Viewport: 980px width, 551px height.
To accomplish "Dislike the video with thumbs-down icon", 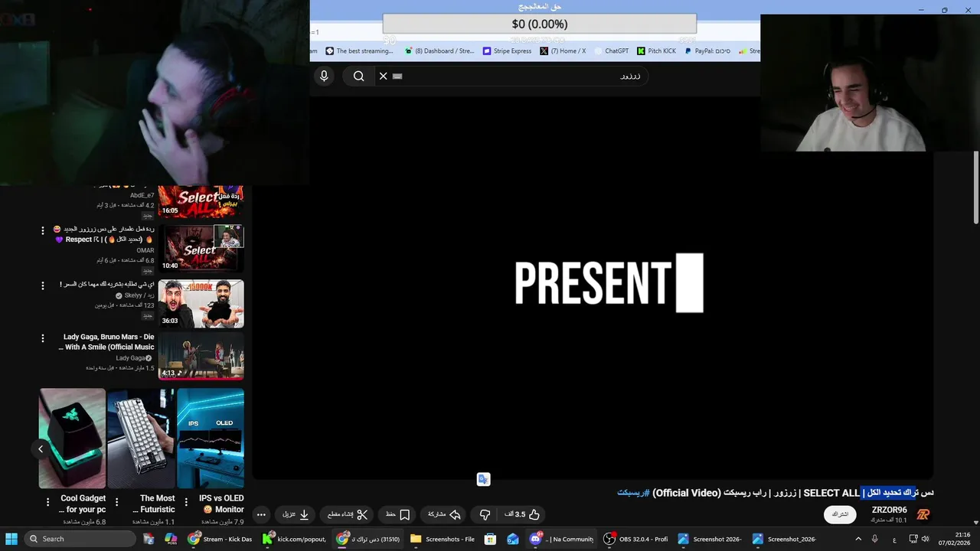I will [x=485, y=514].
